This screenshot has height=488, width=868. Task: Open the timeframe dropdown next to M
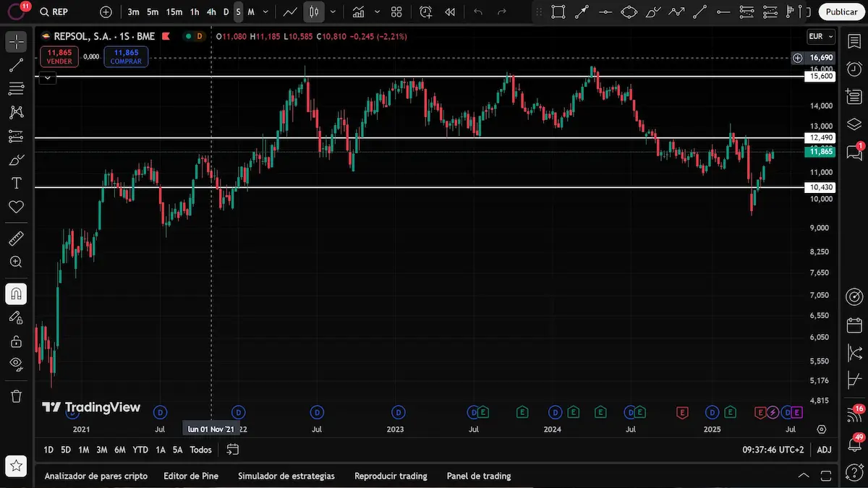(265, 12)
